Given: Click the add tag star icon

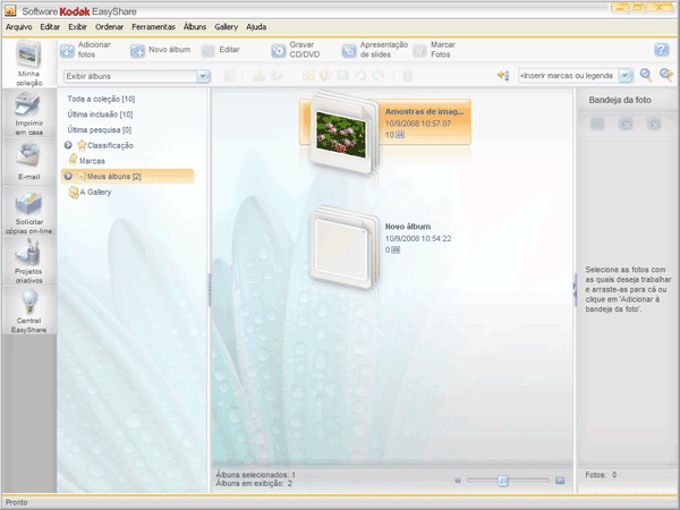Looking at the screenshot, I should coord(503,75).
